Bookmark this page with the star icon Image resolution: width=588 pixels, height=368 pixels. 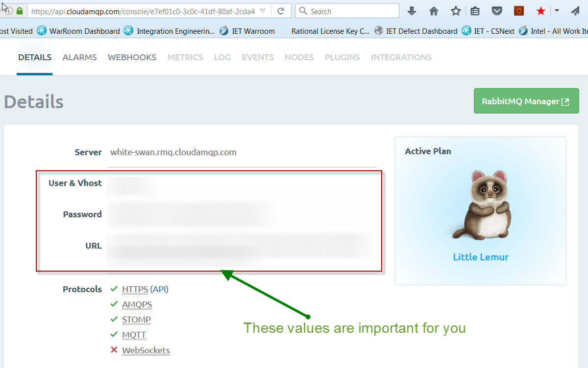pos(456,11)
